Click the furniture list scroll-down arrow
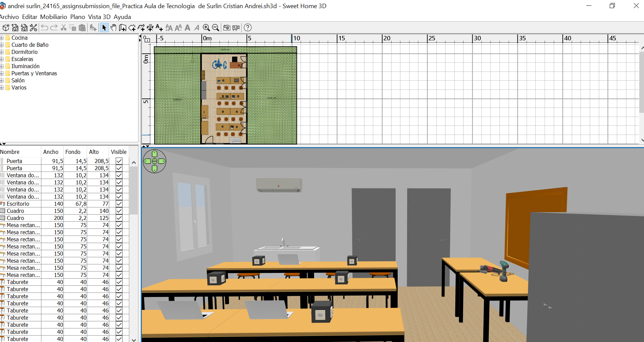 pyautogui.click(x=134, y=339)
